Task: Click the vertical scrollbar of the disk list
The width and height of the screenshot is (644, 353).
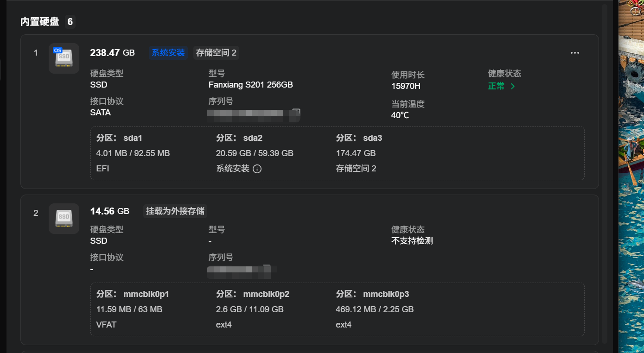Action: click(605, 174)
